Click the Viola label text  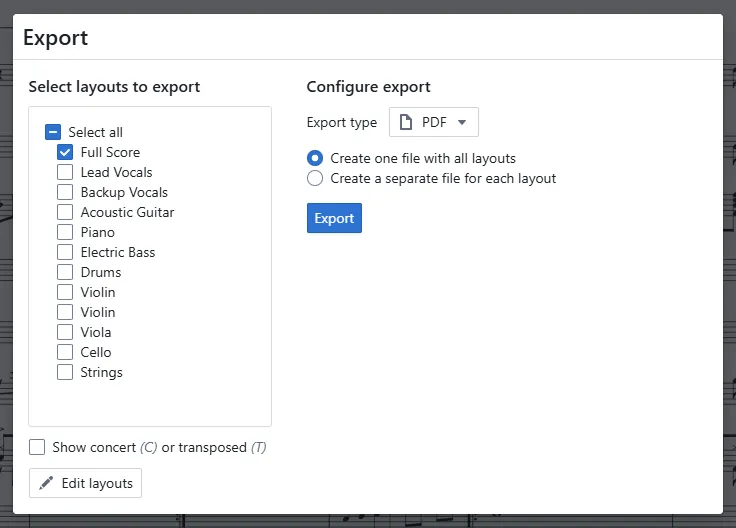[x=96, y=332]
